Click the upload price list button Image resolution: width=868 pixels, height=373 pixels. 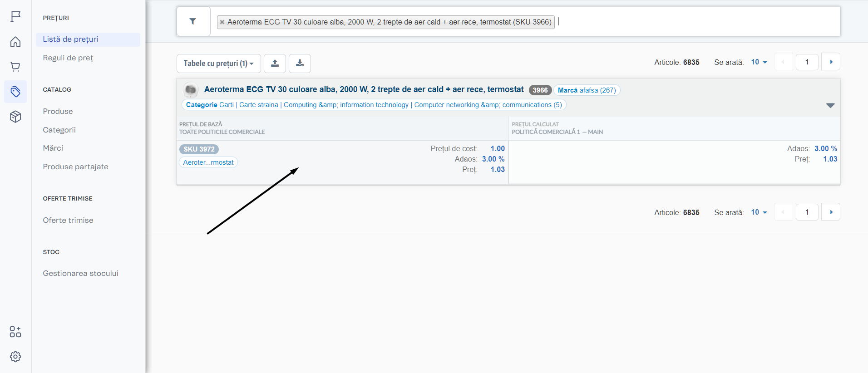tap(275, 64)
